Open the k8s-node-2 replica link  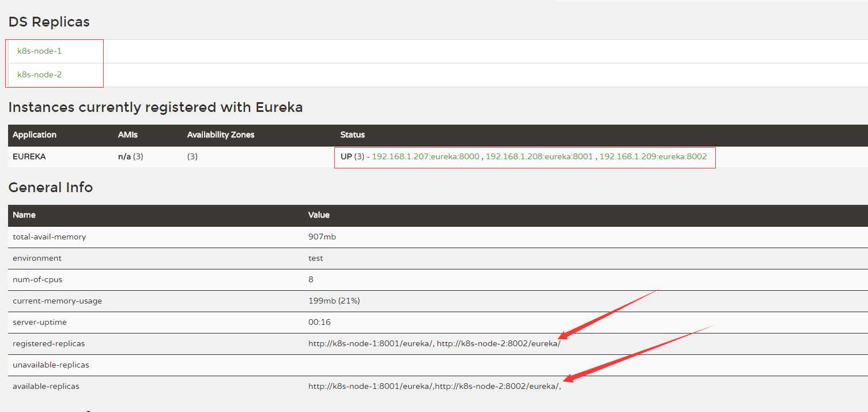[39, 74]
